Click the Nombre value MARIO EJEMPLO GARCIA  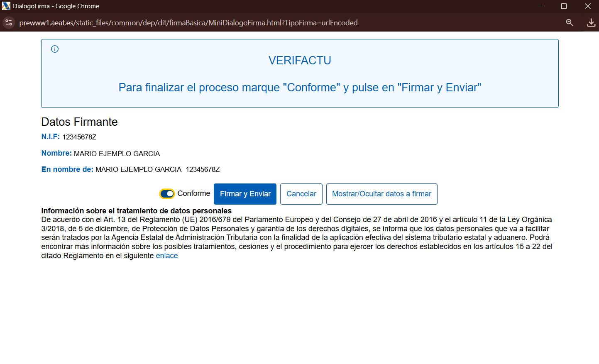pos(117,154)
